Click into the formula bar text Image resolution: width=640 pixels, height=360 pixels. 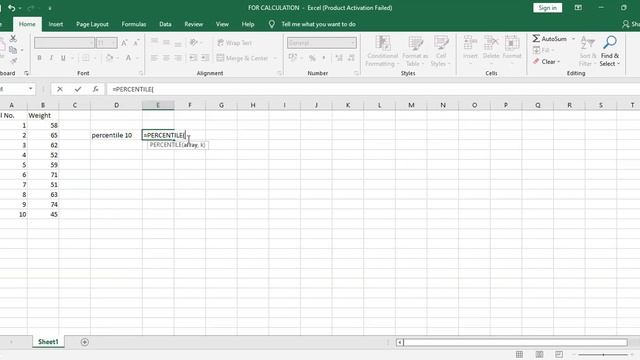pyautogui.click(x=133, y=89)
